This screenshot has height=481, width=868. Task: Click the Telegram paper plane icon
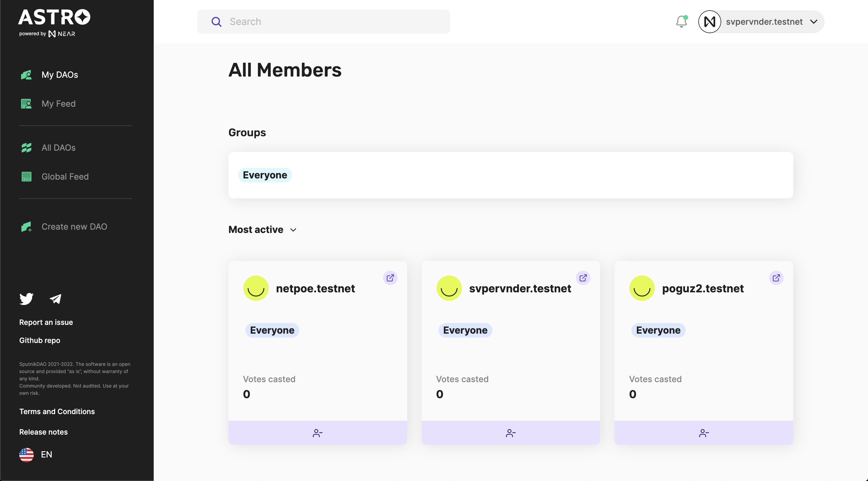pyautogui.click(x=55, y=299)
